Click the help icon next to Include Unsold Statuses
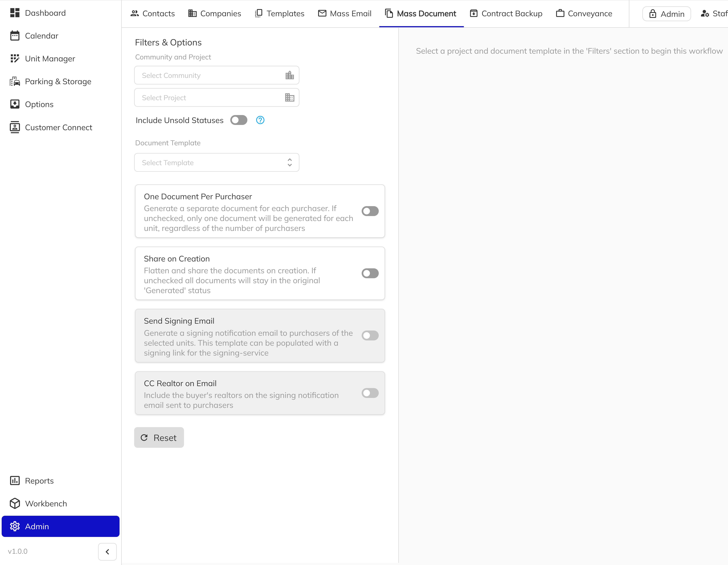 [260, 120]
